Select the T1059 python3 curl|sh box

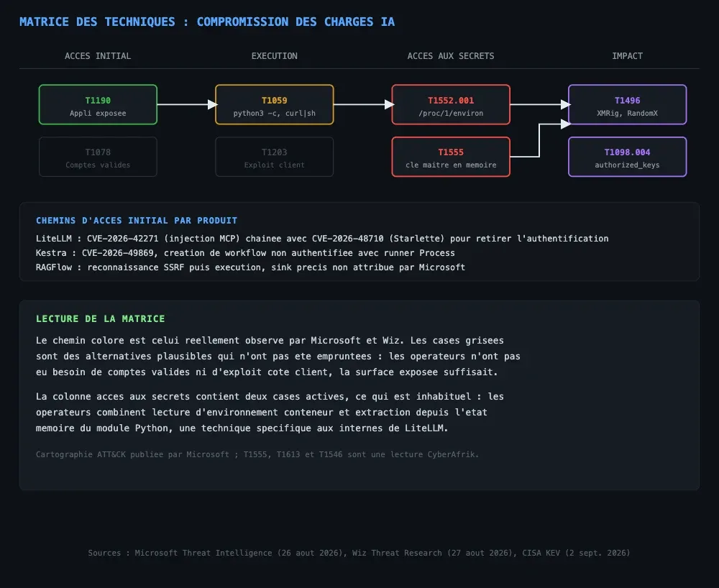coord(274,104)
